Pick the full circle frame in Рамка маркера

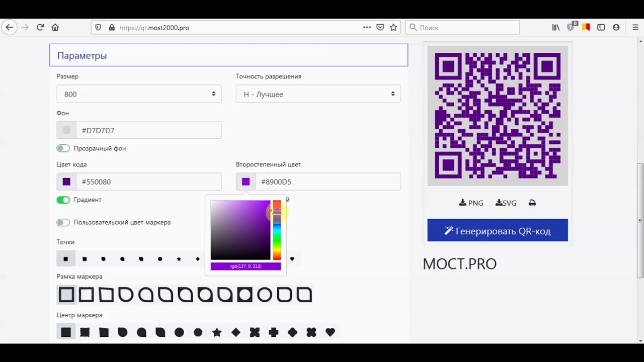coord(265,295)
